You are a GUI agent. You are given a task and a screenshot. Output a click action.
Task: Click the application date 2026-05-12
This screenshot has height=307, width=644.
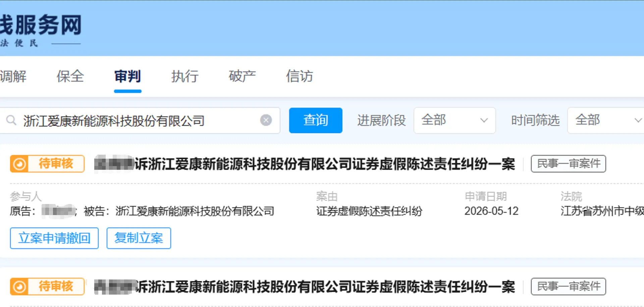point(491,211)
